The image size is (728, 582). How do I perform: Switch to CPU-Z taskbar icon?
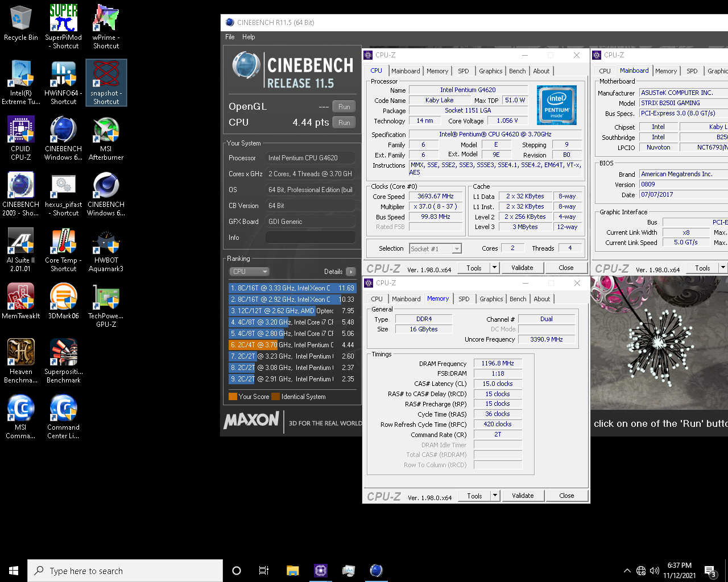pos(321,571)
